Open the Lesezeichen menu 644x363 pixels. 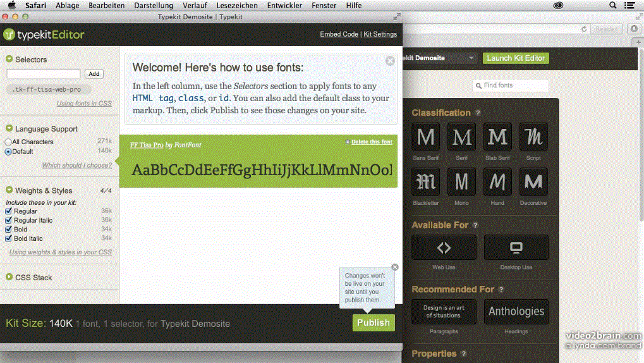pos(237,5)
